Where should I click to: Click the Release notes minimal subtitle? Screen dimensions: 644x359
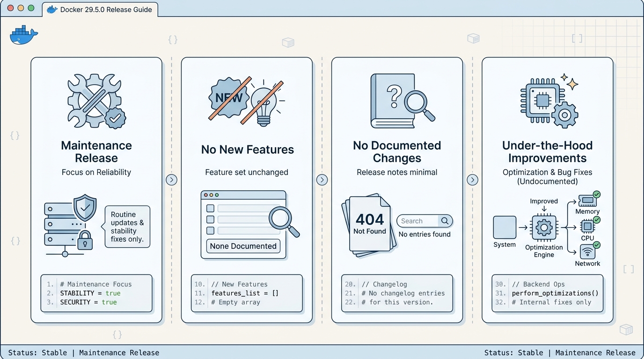(397, 172)
